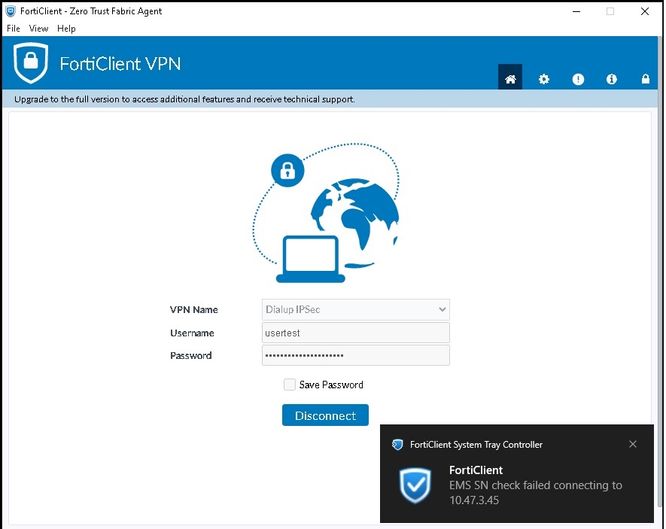Click the FortiClient System Tray Controller title

click(476, 444)
